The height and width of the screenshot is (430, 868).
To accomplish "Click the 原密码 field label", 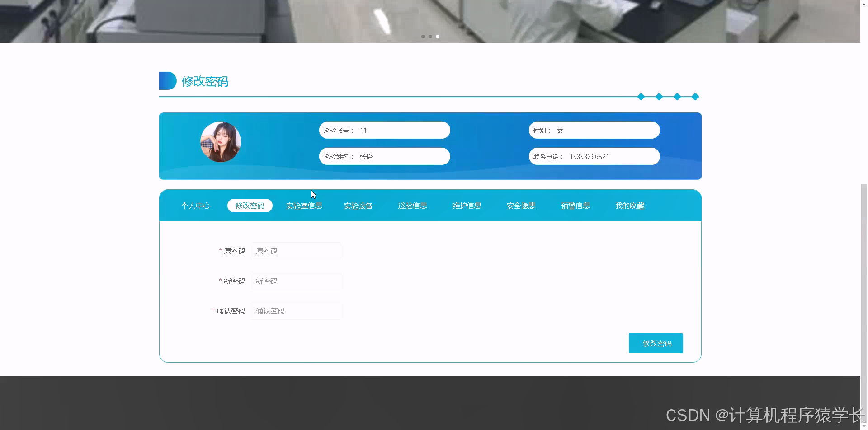I will click(234, 251).
